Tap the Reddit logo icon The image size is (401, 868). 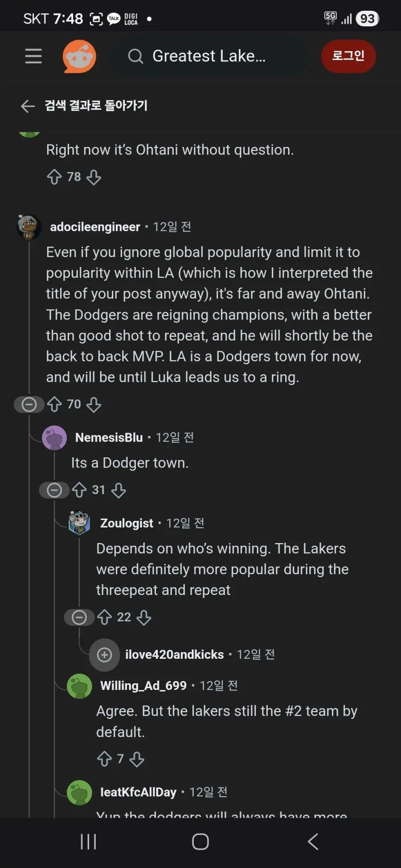79,56
